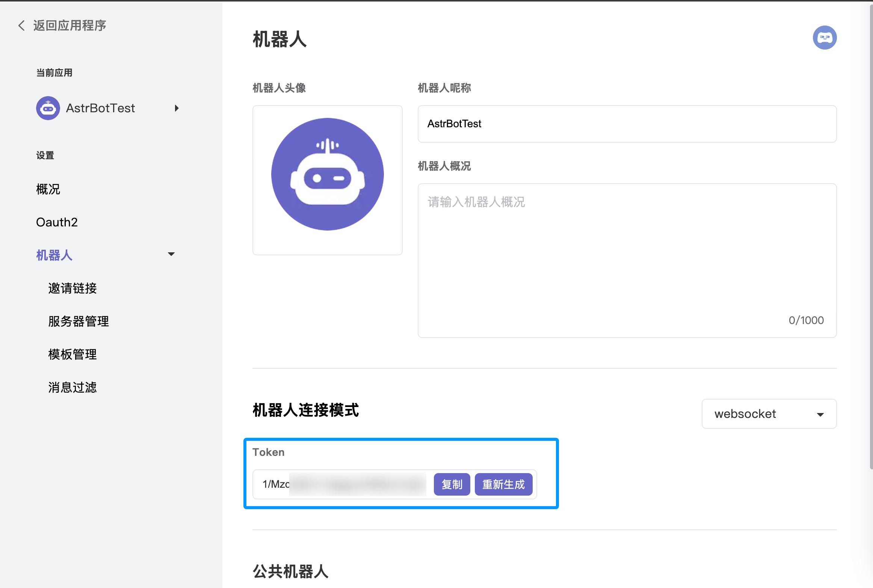Click the 返回应用程序 link
Image resolution: width=873 pixels, height=588 pixels.
(x=69, y=26)
